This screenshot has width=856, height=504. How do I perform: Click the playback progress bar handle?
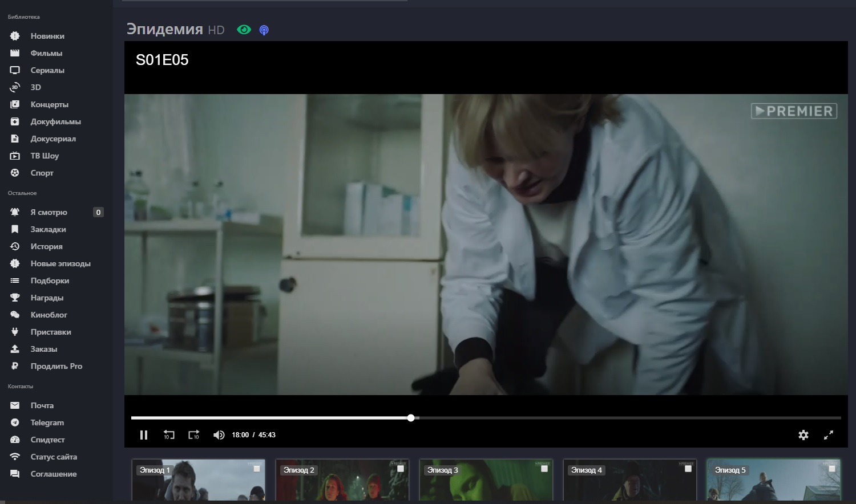(411, 418)
